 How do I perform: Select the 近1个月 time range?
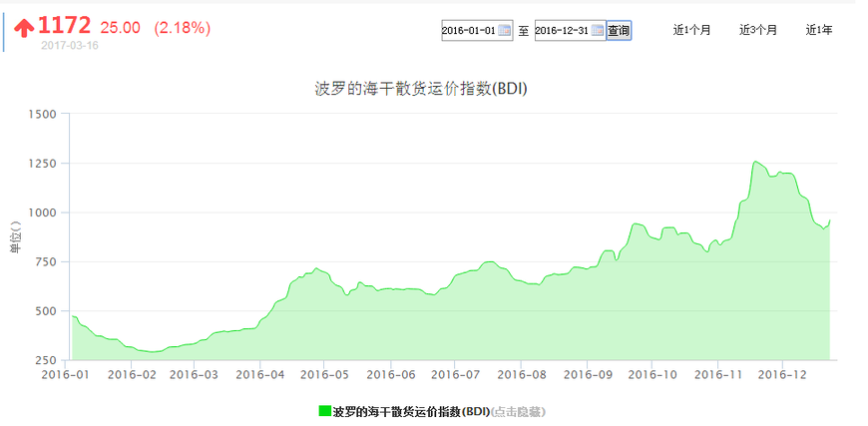pos(691,30)
